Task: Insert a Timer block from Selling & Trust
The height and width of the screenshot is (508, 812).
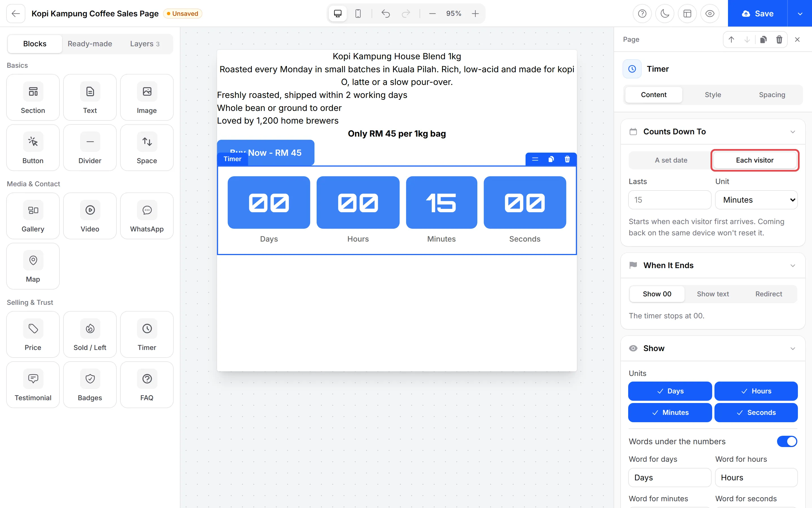Action: 147,335
